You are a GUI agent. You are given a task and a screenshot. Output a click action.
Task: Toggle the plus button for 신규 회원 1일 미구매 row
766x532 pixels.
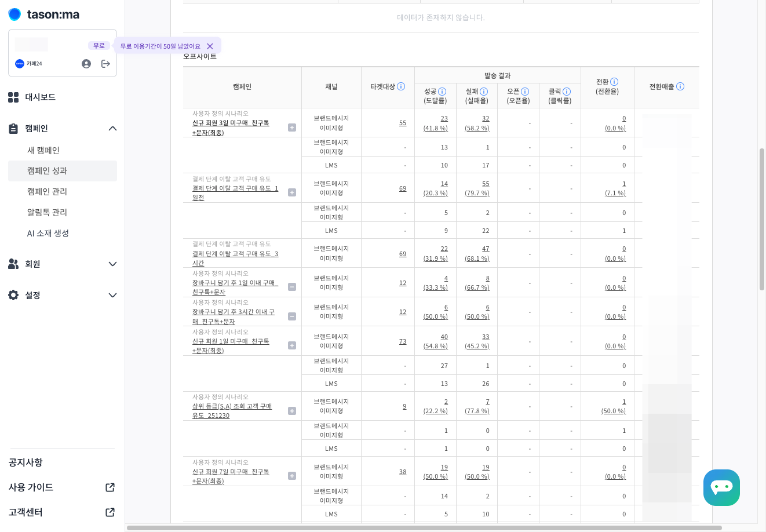click(292, 345)
